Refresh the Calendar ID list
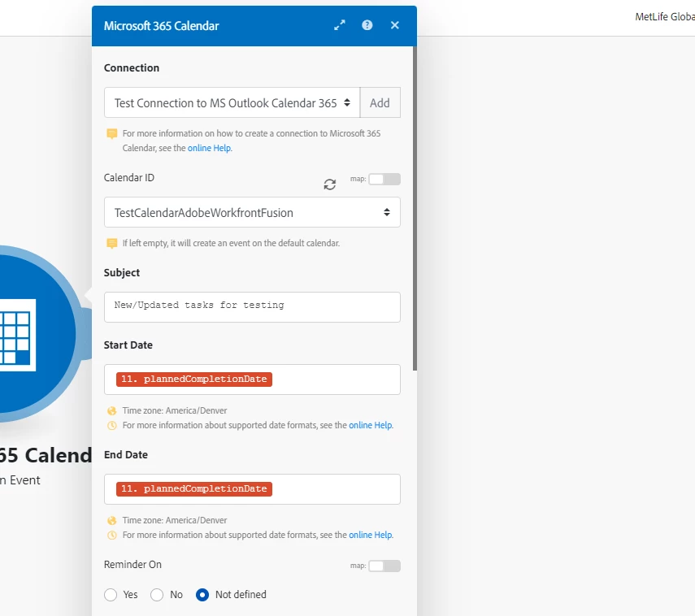The height and width of the screenshot is (616, 695). click(x=330, y=184)
